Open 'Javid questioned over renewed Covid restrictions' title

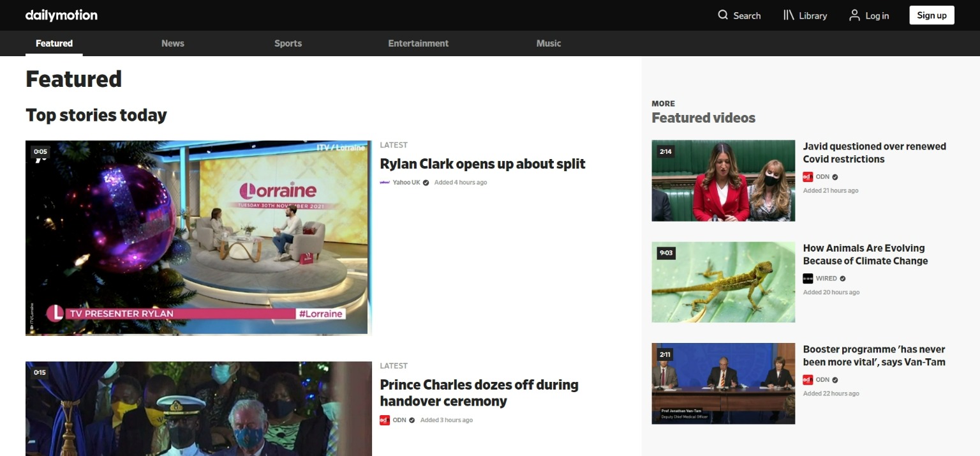tap(874, 153)
